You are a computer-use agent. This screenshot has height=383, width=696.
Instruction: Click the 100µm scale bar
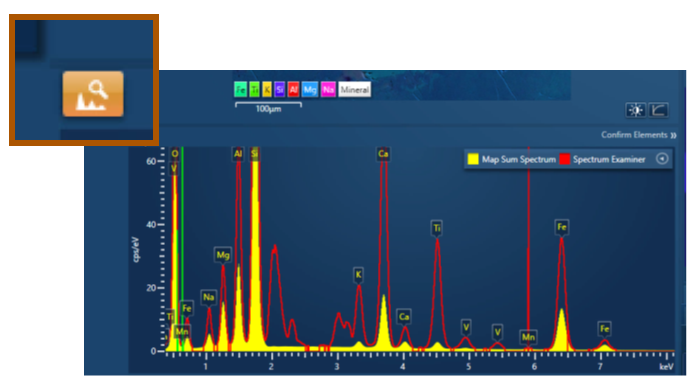pos(268,107)
